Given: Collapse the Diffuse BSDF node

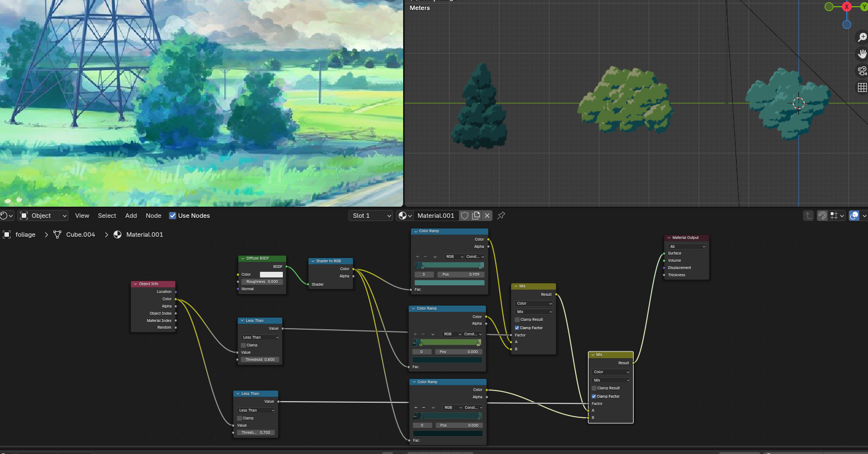Looking at the screenshot, I should (x=243, y=258).
